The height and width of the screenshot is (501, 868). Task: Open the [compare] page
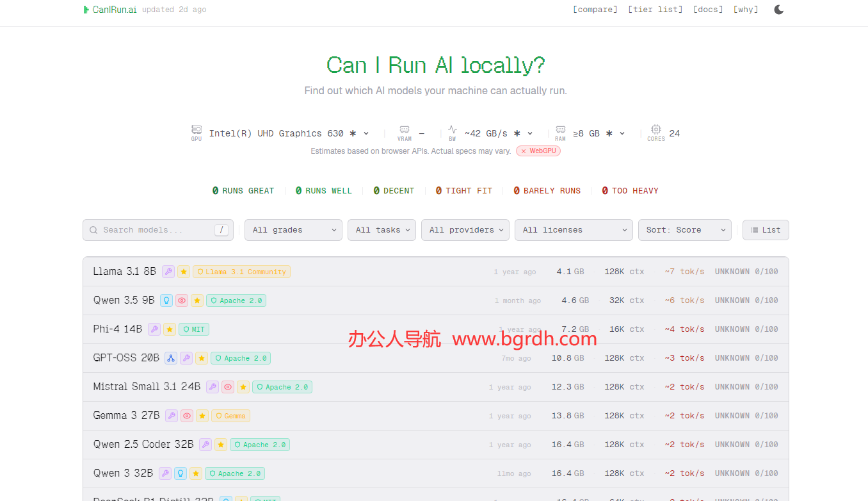(x=595, y=10)
